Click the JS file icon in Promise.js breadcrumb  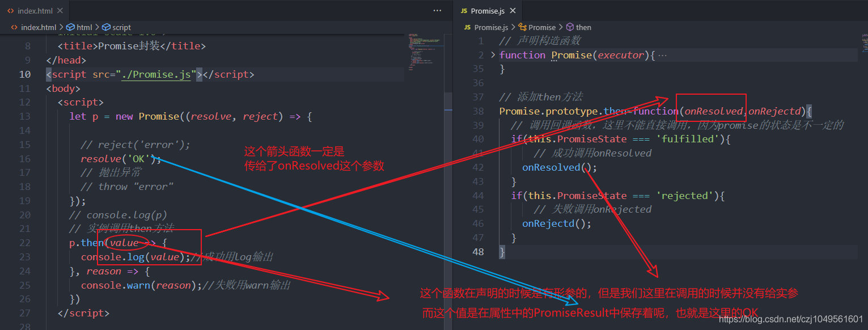click(x=468, y=27)
